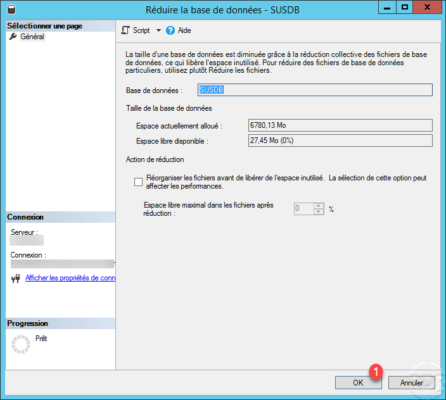
Task: Select the Général page
Action: coord(32,37)
